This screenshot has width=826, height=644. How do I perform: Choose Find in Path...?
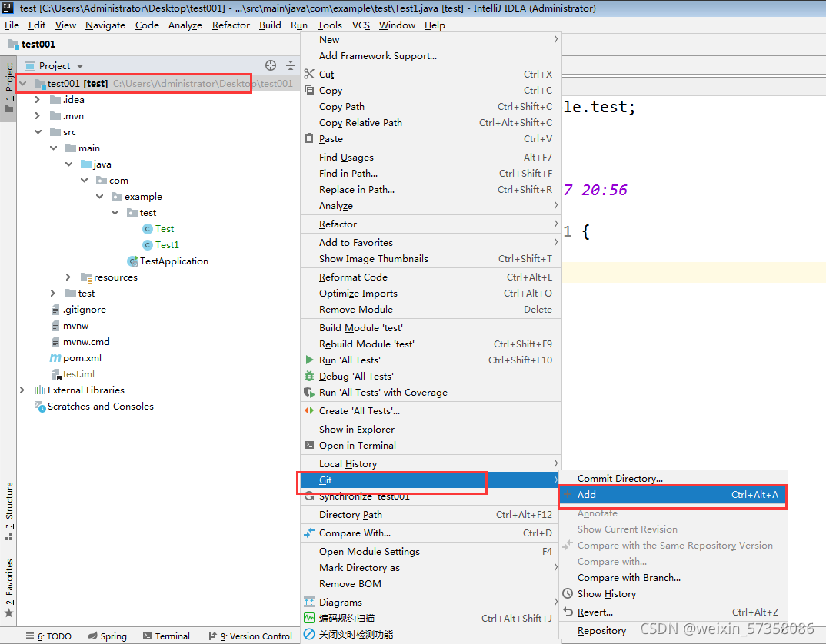click(x=430, y=173)
